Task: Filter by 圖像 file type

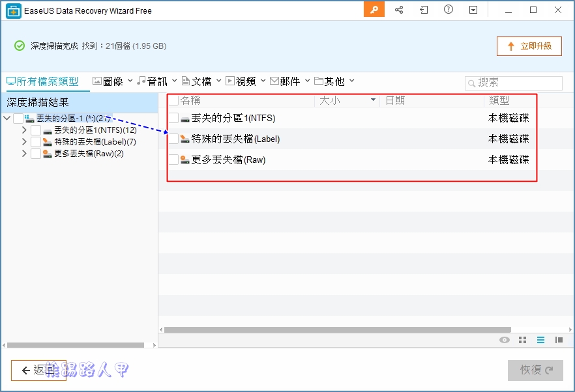Action: click(108, 81)
